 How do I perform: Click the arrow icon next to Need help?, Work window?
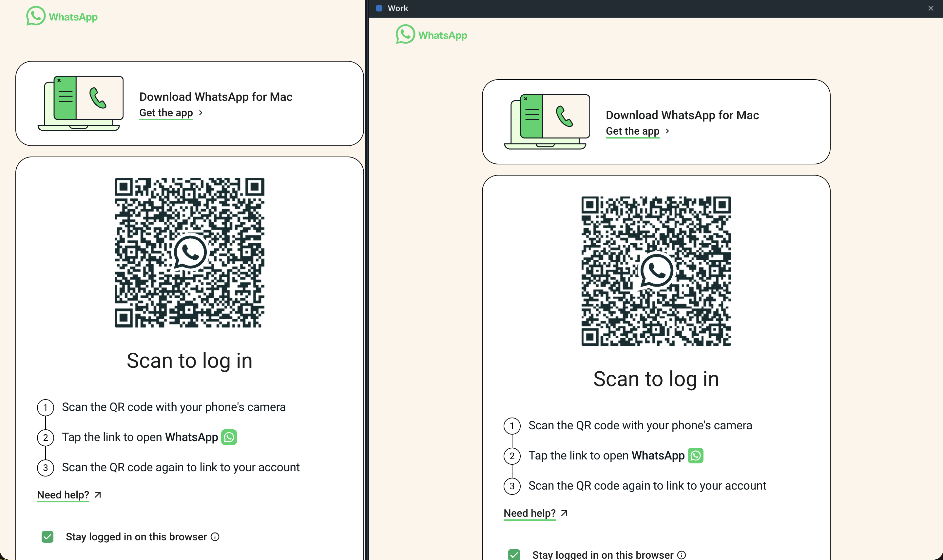[x=564, y=513]
